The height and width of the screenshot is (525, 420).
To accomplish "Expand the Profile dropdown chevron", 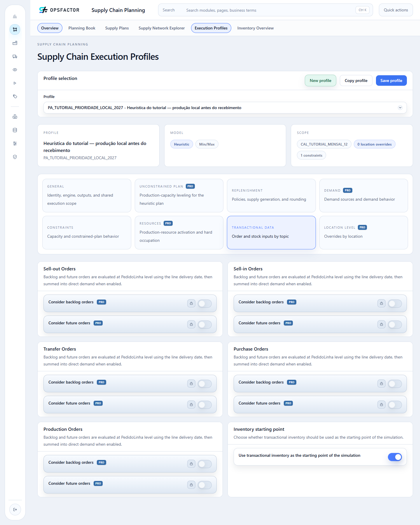I will [400, 108].
